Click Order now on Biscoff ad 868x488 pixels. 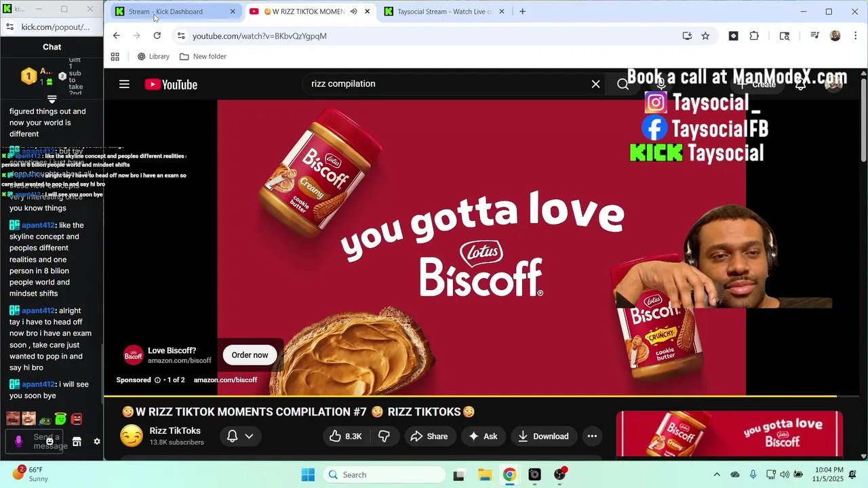250,355
